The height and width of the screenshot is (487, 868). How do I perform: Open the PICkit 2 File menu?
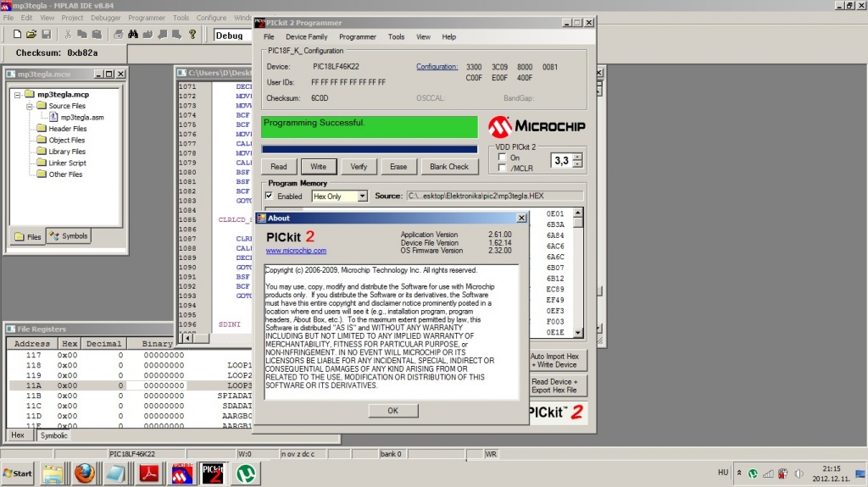pos(269,36)
